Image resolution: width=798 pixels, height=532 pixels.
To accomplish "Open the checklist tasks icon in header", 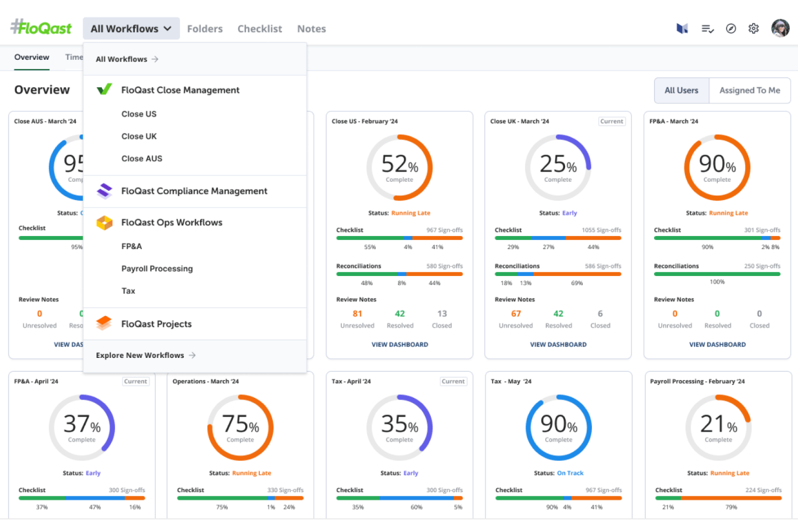I will pyautogui.click(x=707, y=29).
